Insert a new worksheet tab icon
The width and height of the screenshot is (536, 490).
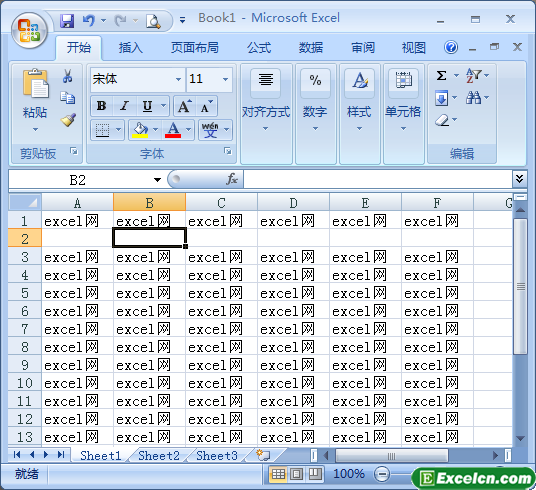pyautogui.click(x=263, y=455)
